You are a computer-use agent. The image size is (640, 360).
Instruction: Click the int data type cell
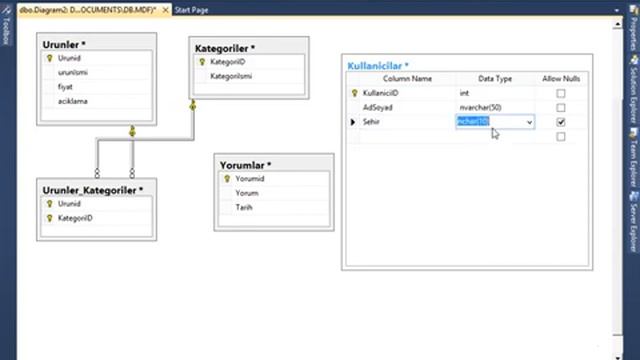click(x=495, y=93)
